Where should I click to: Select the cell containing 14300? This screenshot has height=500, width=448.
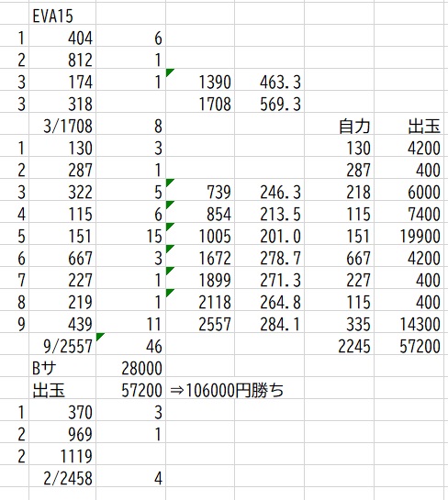409,324
